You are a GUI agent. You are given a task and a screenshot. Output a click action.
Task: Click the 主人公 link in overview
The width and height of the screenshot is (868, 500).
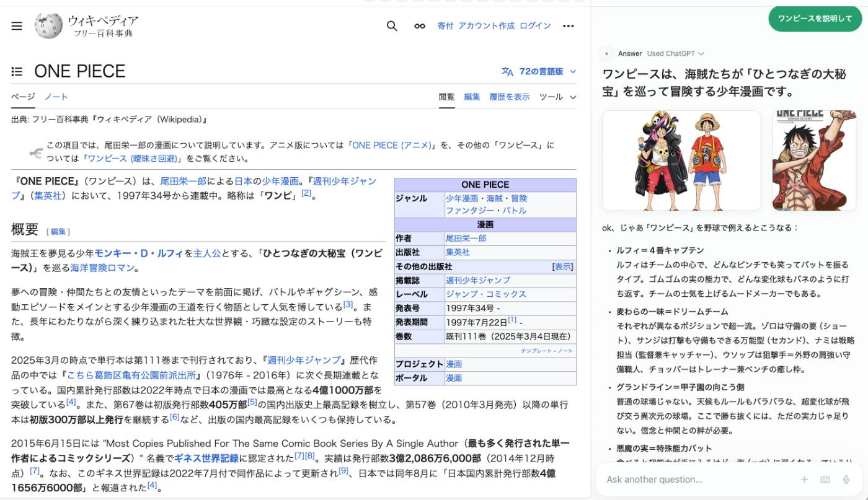(x=207, y=253)
